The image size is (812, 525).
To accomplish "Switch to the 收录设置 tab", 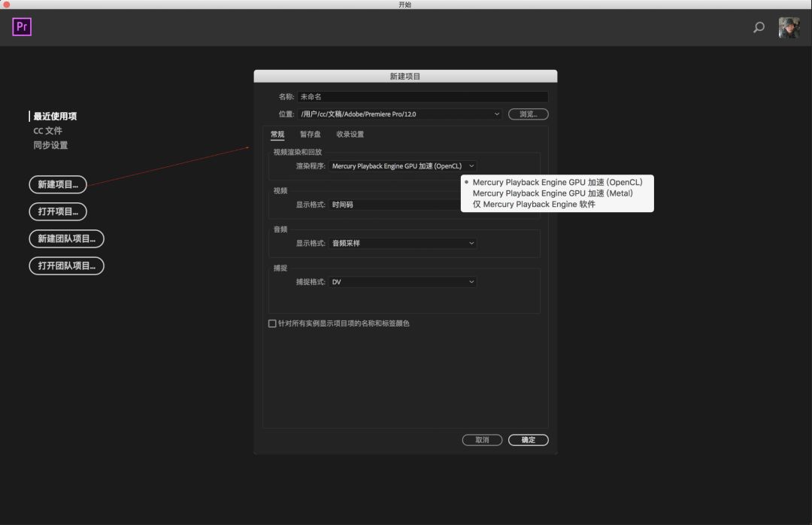I will pyautogui.click(x=350, y=134).
